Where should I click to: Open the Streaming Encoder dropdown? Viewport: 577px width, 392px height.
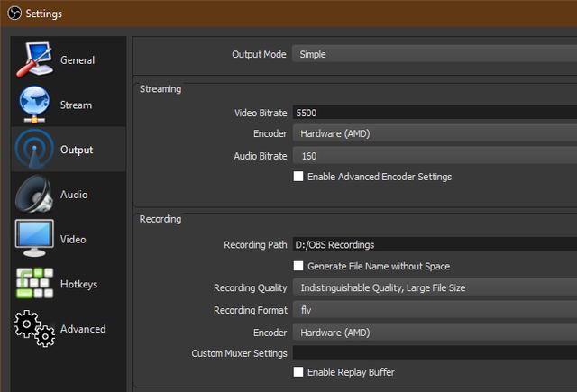[435, 133]
